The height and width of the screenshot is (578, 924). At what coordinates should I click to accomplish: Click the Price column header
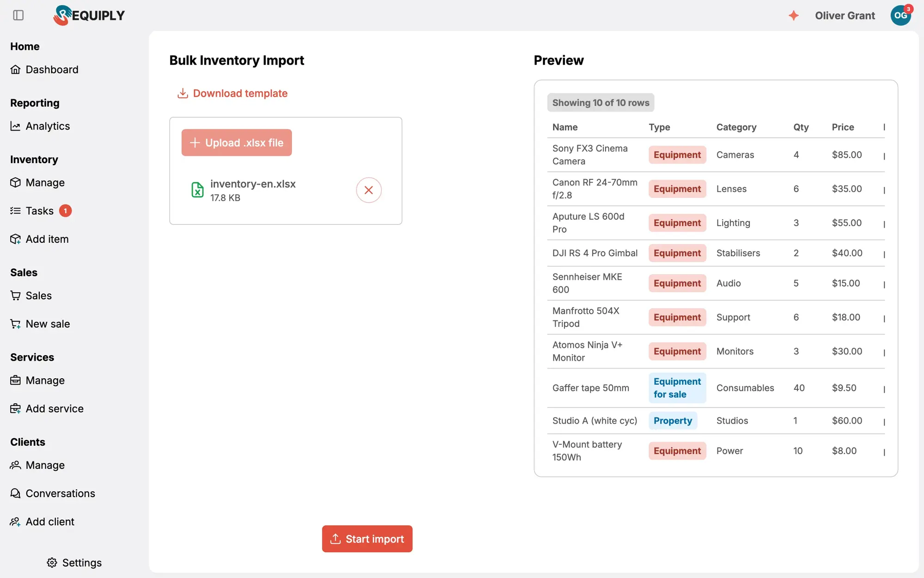(x=843, y=127)
